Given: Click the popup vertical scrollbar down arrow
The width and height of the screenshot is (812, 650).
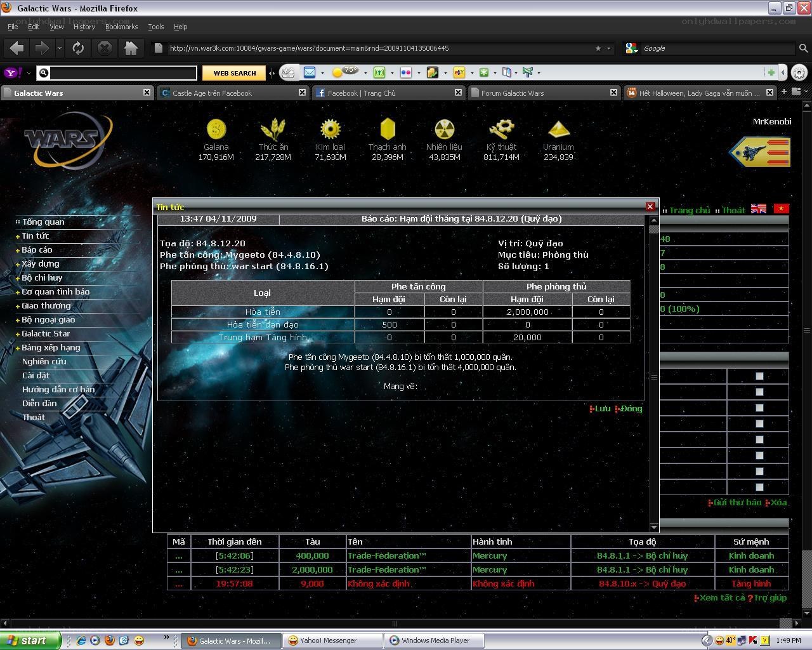Looking at the screenshot, I should pyautogui.click(x=654, y=527).
